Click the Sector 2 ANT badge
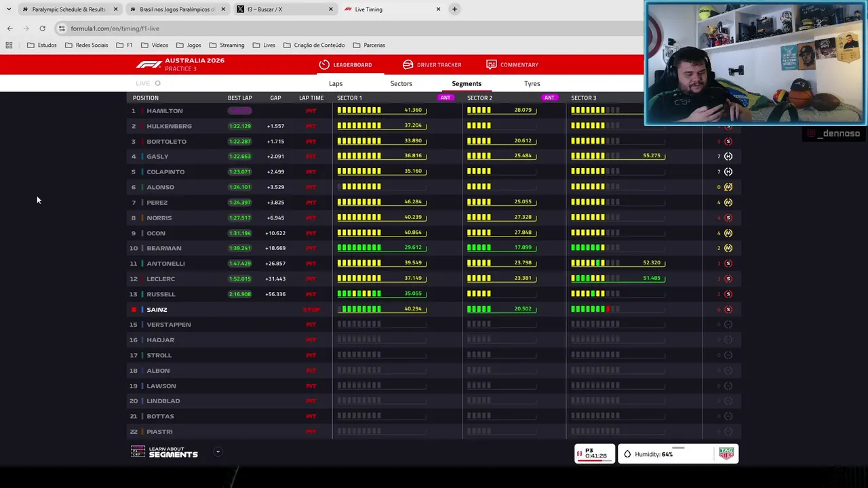Viewport: 868px width, 488px height. [x=549, y=98]
